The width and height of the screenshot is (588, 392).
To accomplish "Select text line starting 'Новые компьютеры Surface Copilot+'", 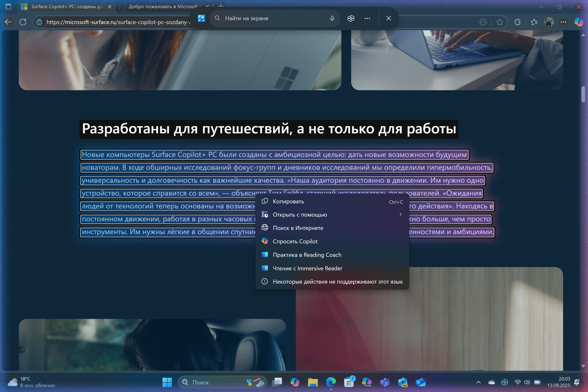I will [x=274, y=155].
